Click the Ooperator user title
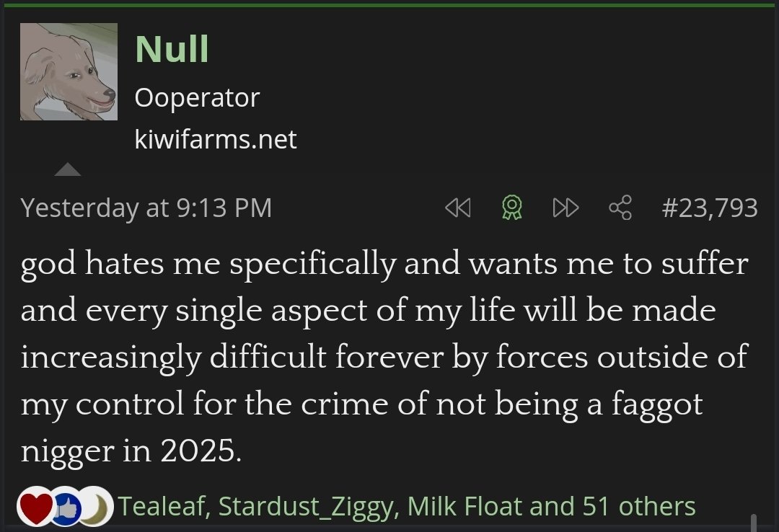 click(197, 97)
